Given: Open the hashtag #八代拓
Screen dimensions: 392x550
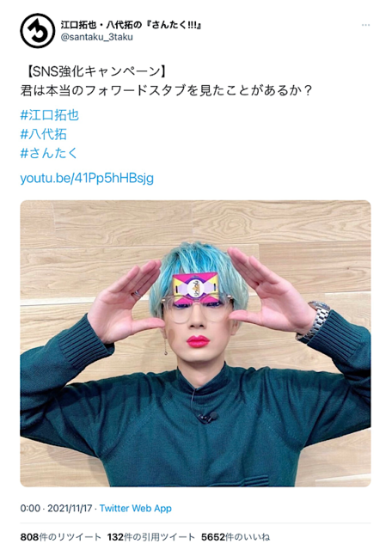Looking at the screenshot, I should coord(44,134).
